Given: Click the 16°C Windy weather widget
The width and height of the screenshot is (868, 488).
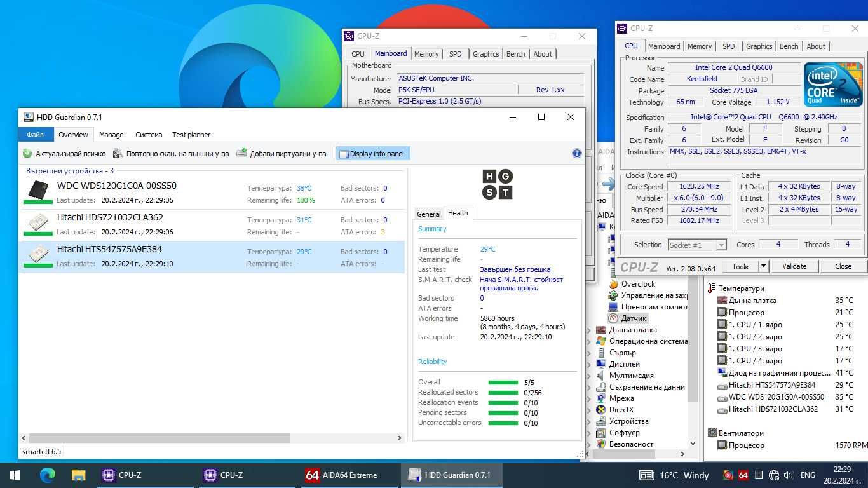Looking at the screenshot, I should point(674,475).
